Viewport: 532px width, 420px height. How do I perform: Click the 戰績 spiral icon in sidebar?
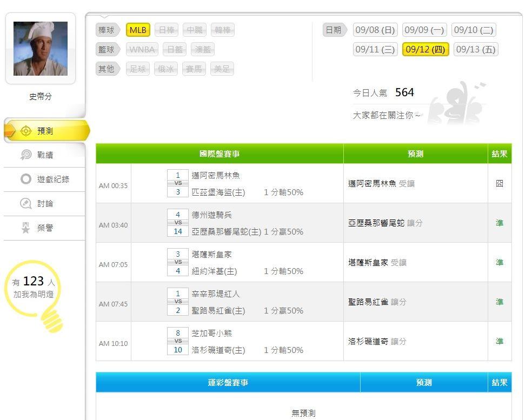click(26, 155)
